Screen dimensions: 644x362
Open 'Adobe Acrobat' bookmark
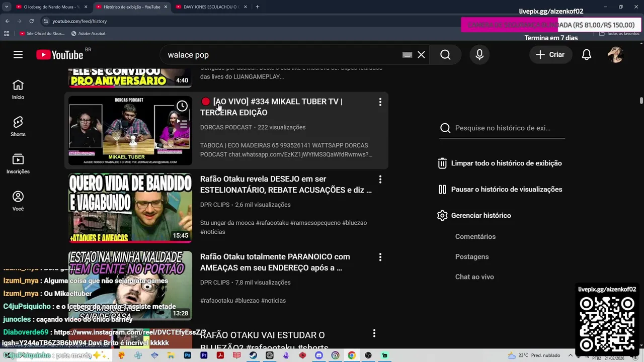tap(89, 34)
